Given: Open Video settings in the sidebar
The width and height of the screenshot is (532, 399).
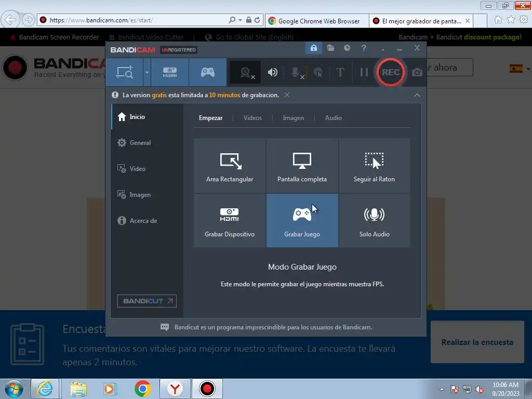Looking at the screenshot, I should [147, 169].
